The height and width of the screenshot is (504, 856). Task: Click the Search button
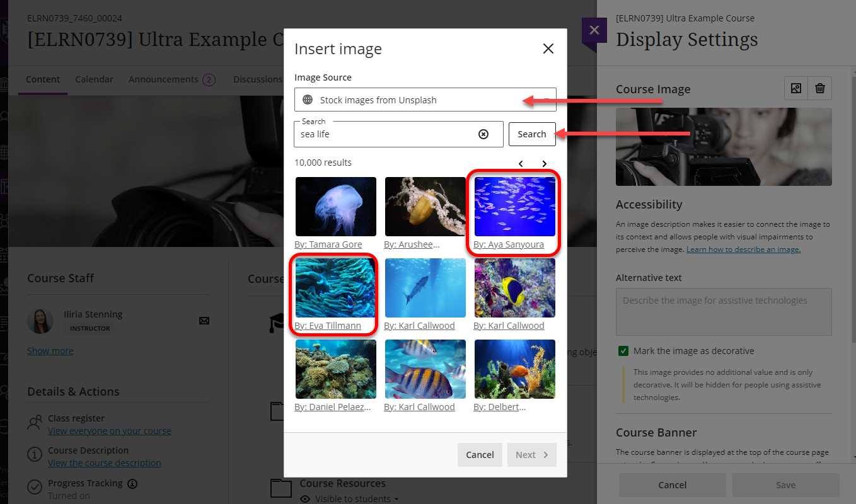click(x=532, y=134)
